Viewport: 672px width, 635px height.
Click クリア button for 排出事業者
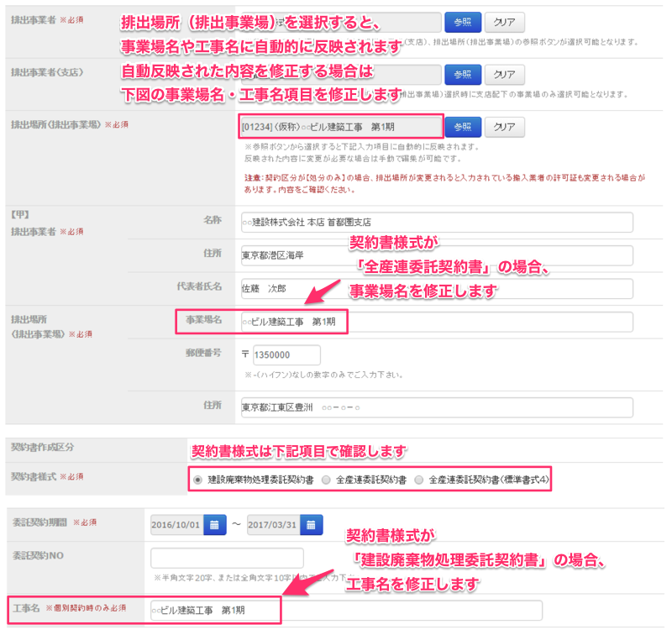504,22
